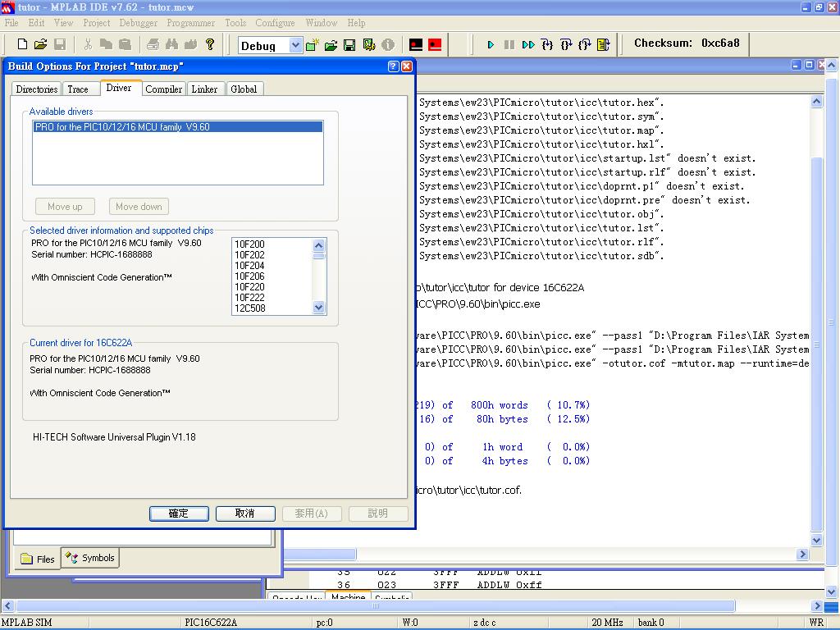Click the Reset debugger icon
The width and height of the screenshot is (840, 630).
[604, 45]
